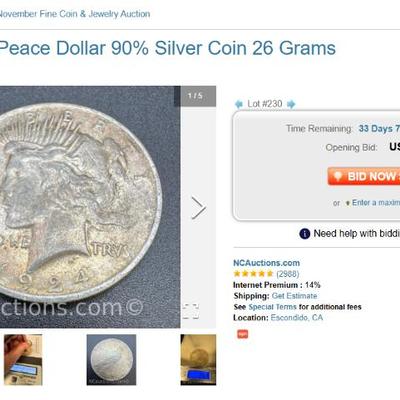Open the Get Estimate shipping link
This screenshot has width=400, height=400.
pyautogui.click(x=294, y=296)
